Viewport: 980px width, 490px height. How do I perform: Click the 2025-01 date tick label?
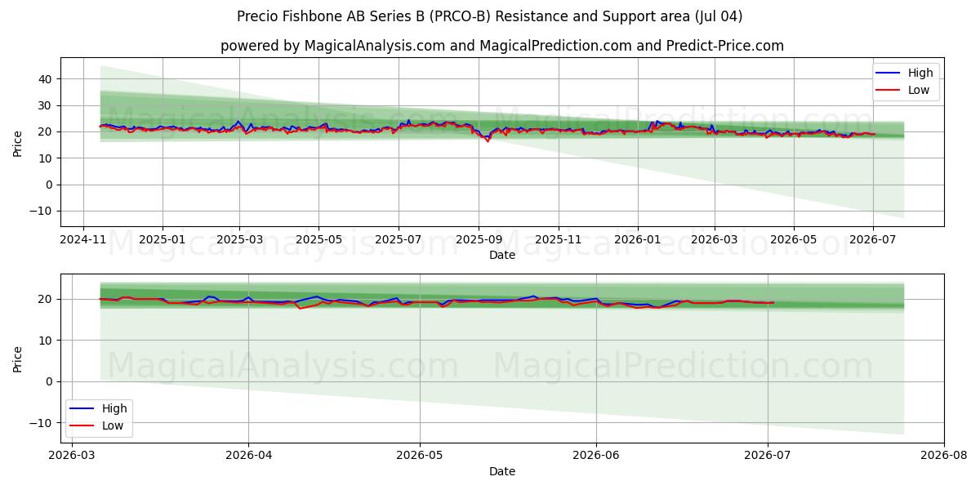coord(162,239)
